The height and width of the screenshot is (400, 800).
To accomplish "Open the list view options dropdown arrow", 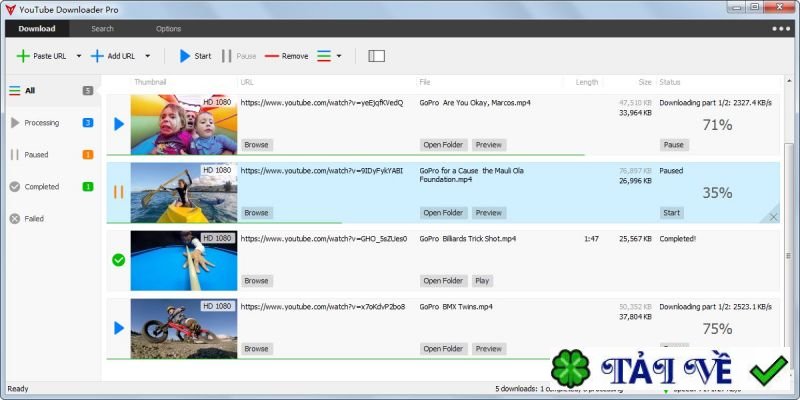I will [339, 56].
